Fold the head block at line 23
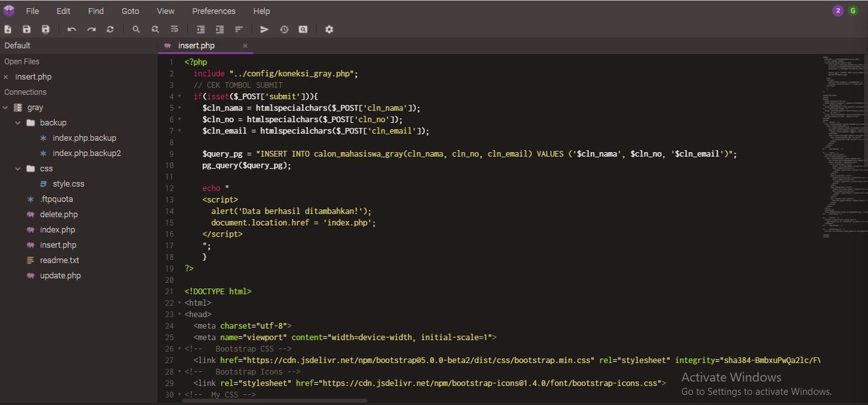This screenshot has height=405, width=868. click(x=179, y=315)
